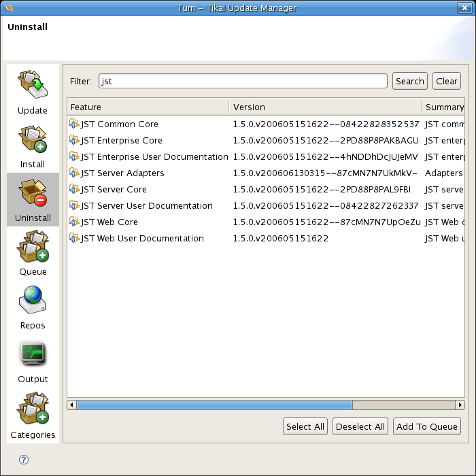Sort by the Feature column header

click(148, 107)
